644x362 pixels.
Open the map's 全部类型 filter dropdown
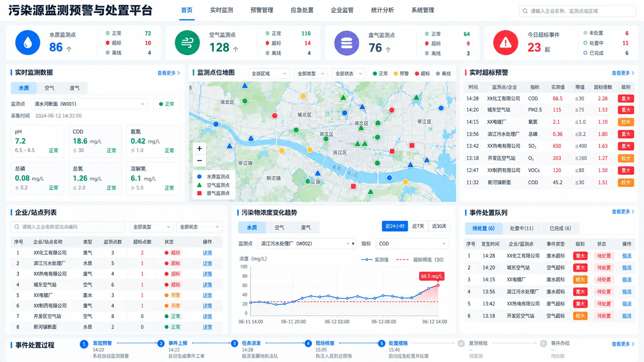pyautogui.click(x=311, y=73)
